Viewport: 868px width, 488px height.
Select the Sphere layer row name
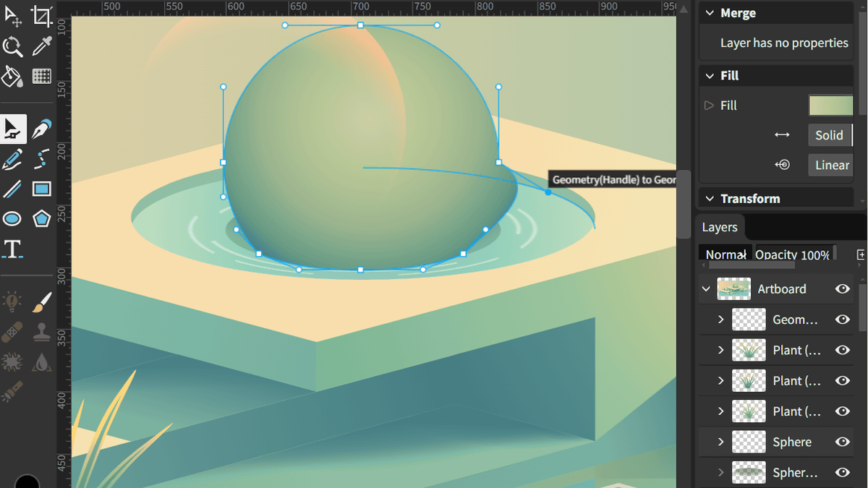[791, 442]
